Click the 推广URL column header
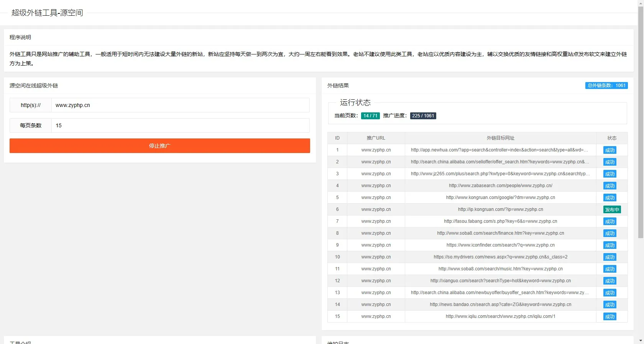 point(376,138)
